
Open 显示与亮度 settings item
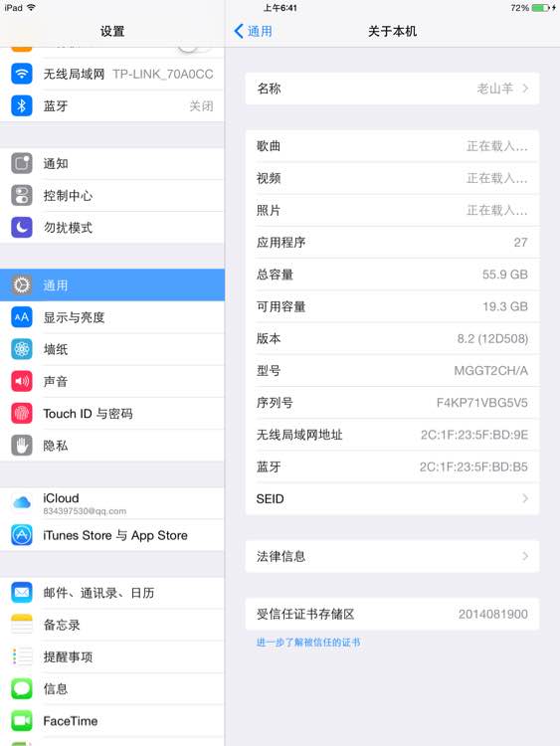(112, 317)
